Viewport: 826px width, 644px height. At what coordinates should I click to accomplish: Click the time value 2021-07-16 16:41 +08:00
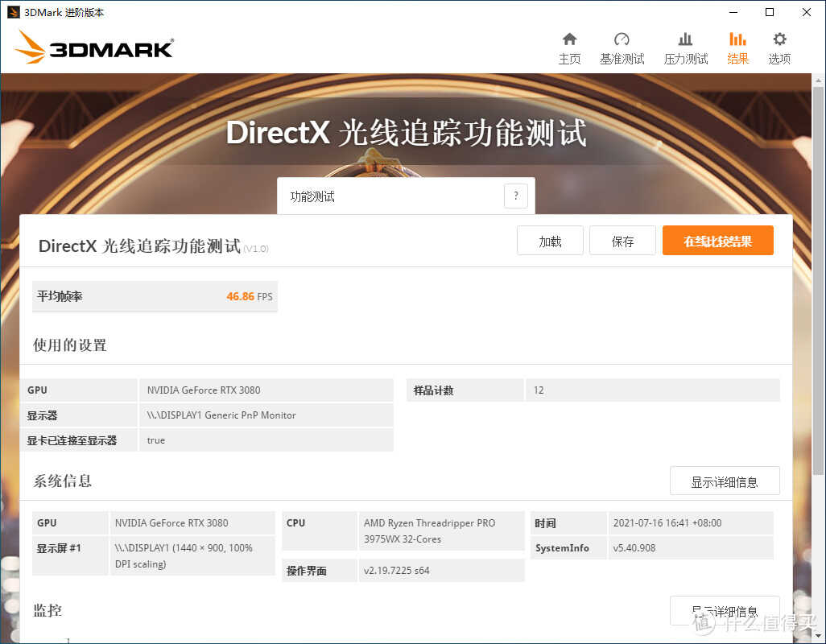pyautogui.click(x=667, y=523)
